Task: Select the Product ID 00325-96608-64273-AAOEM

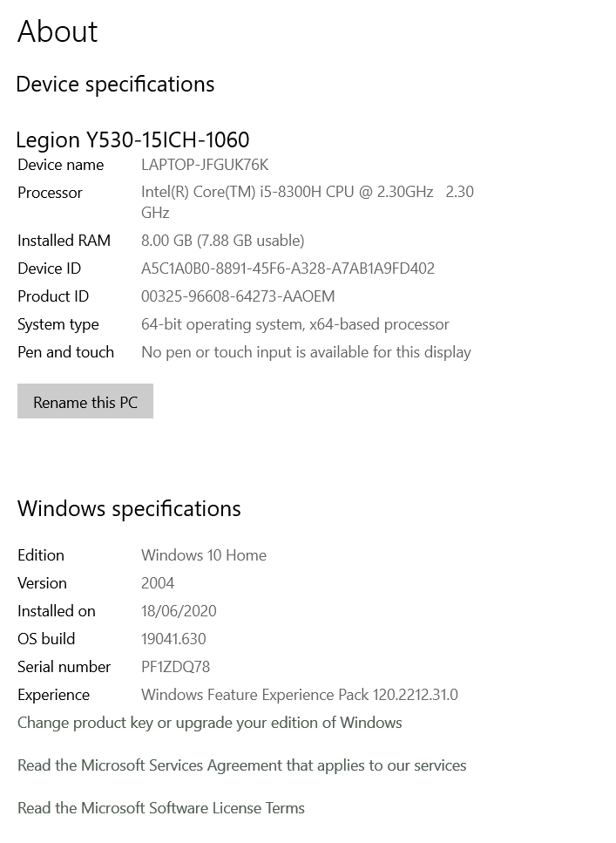Action: click(x=238, y=296)
